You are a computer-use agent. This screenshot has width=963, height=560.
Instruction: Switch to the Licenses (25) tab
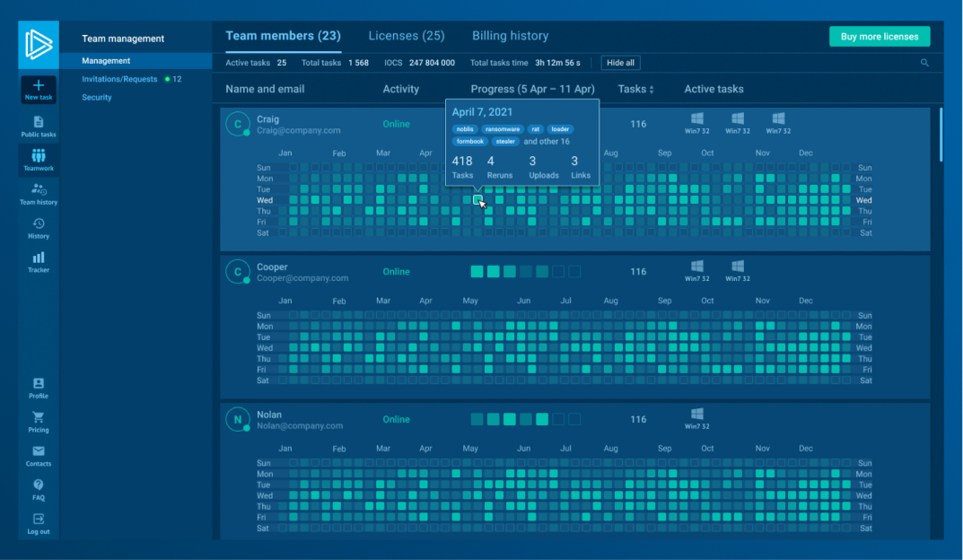coord(407,36)
